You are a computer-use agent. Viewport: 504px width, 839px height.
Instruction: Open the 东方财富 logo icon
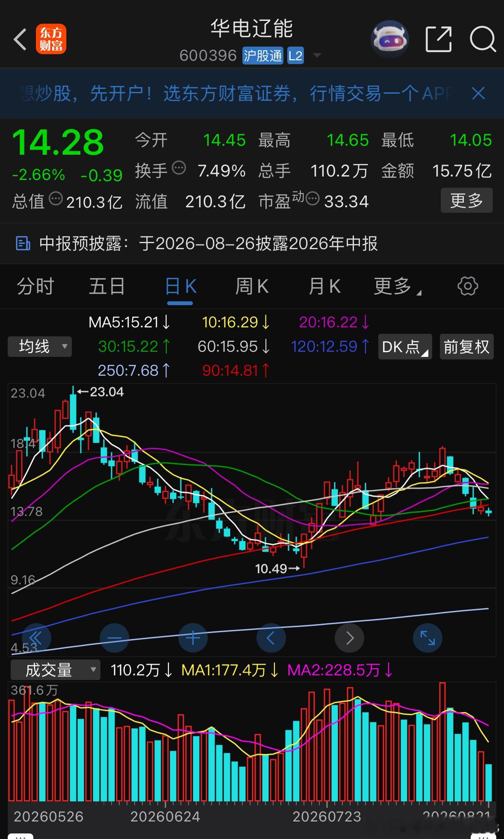[x=51, y=39]
